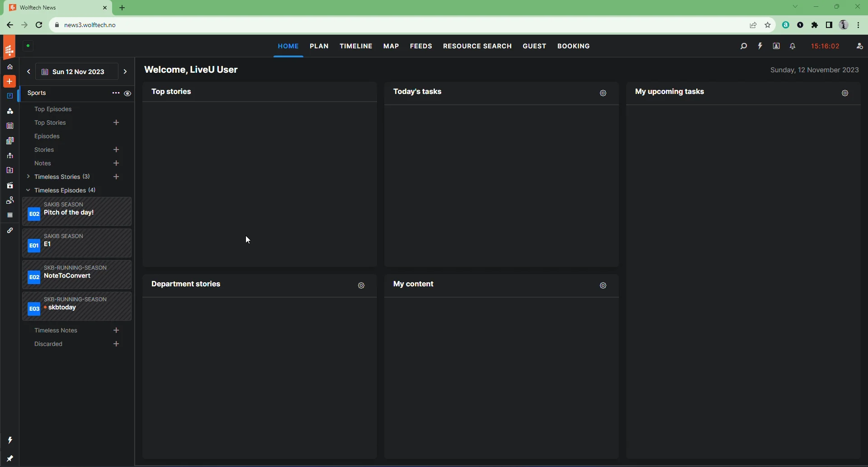Collapse the Timeless Episodes group
868x467 pixels.
28,191
